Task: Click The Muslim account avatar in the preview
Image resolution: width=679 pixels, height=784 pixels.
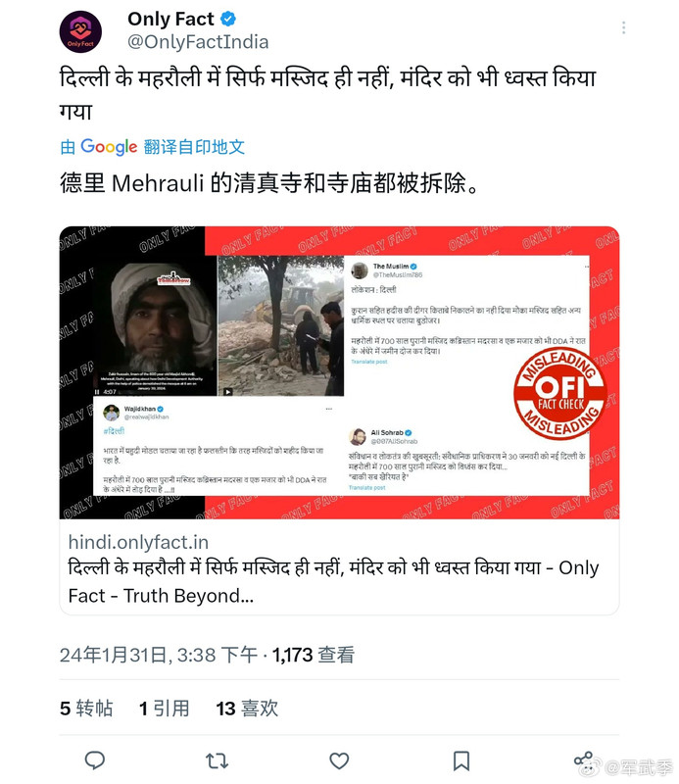Action: [x=360, y=270]
